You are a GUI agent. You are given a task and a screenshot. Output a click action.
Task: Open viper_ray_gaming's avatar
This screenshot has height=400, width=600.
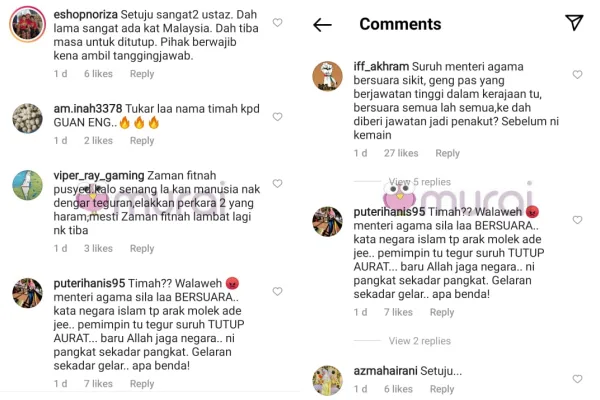point(28,185)
